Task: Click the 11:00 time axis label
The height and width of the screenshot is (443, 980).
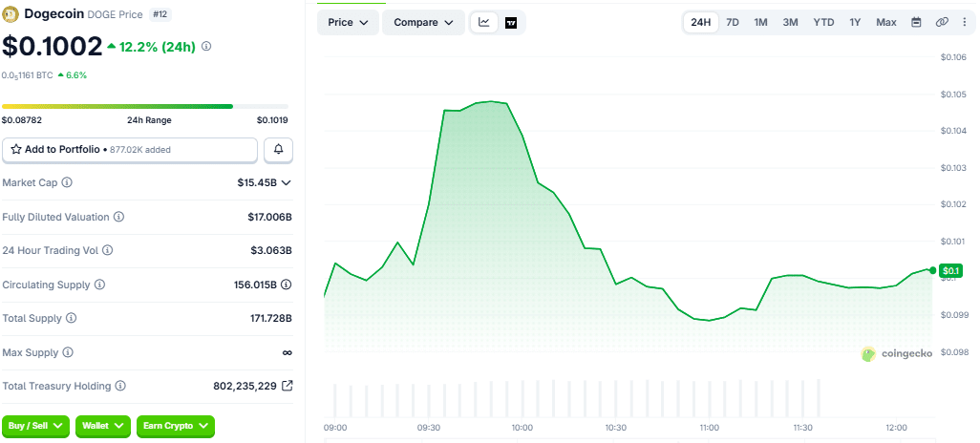Action: point(710,428)
